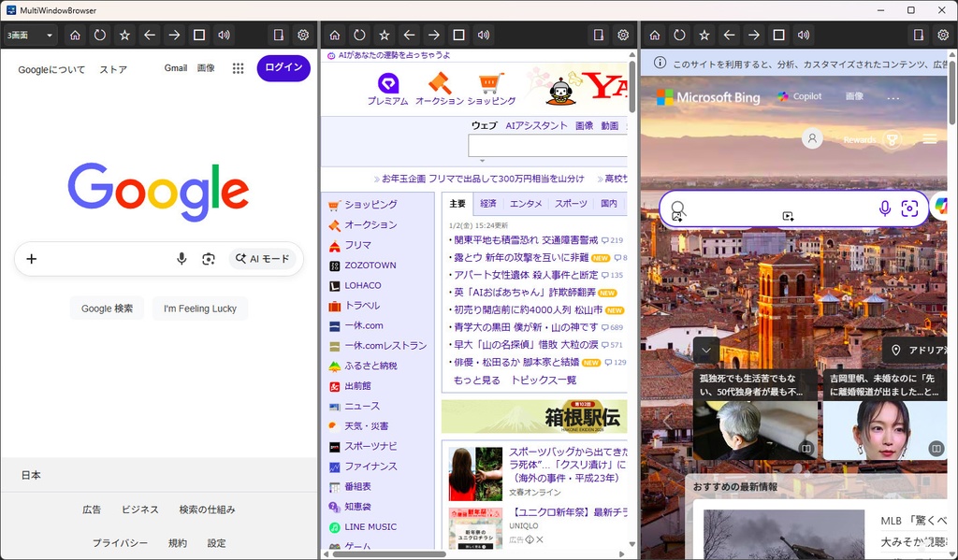Click Bing visual search camera icon

908,209
